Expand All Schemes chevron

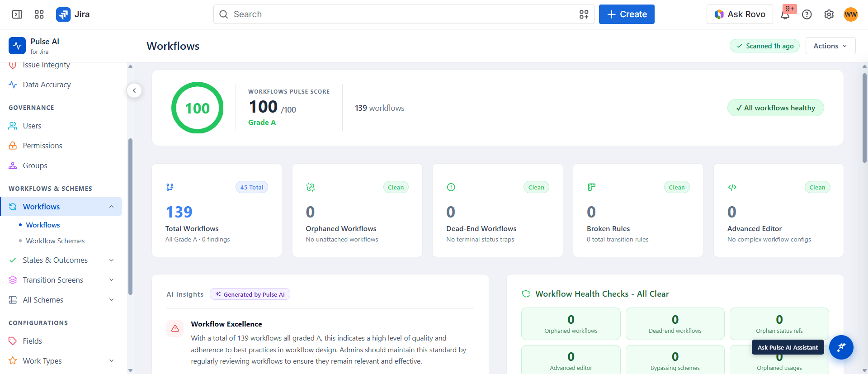click(111, 300)
